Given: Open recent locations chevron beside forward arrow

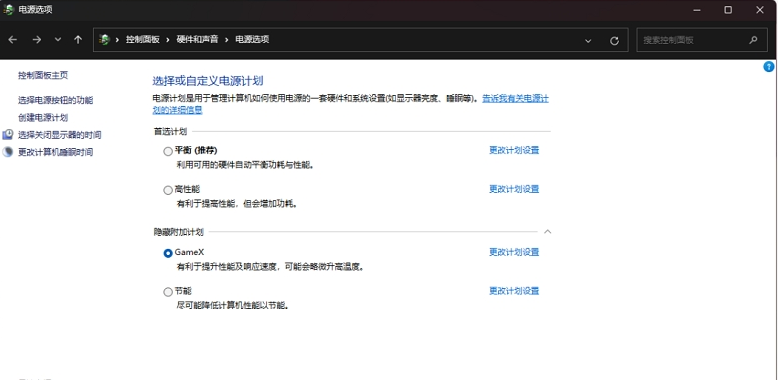Looking at the screenshot, I should click(x=58, y=40).
